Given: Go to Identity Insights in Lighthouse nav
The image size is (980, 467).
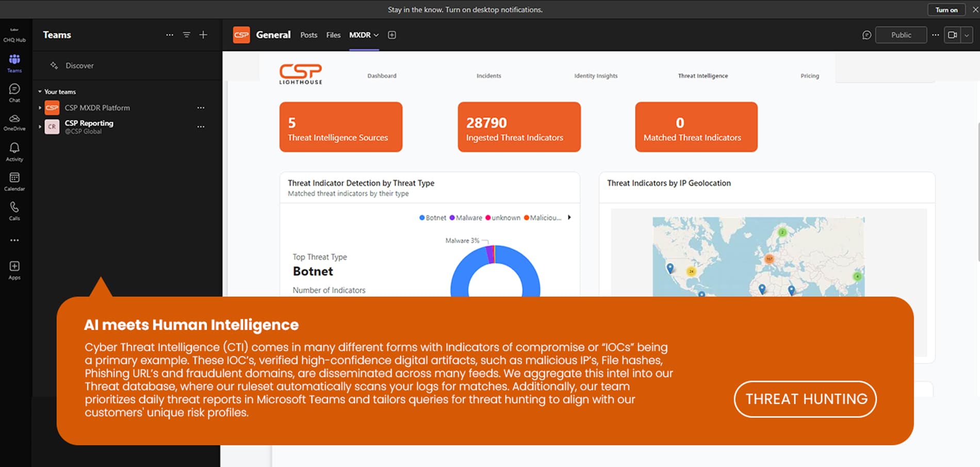Looking at the screenshot, I should point(596,76).
